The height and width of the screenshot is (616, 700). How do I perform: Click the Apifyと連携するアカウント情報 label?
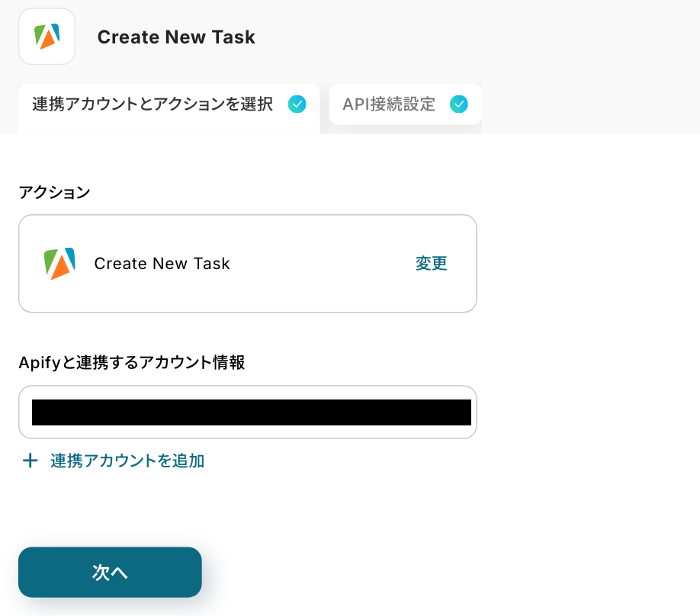point(131,363)
